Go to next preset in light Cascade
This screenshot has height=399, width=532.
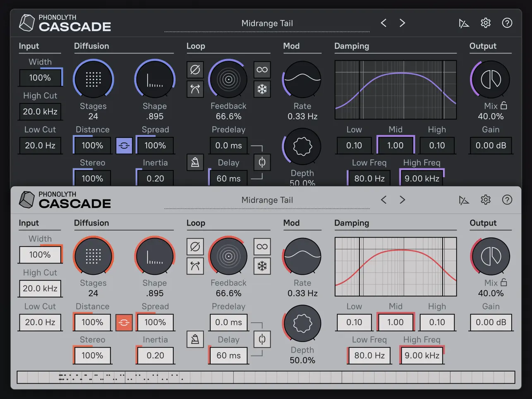[402, 200]
